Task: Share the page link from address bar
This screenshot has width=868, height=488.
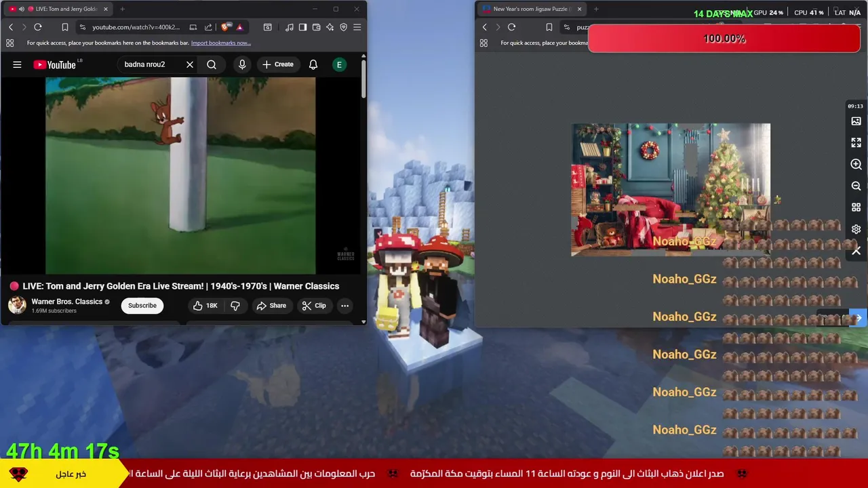Action: (208, 27)
